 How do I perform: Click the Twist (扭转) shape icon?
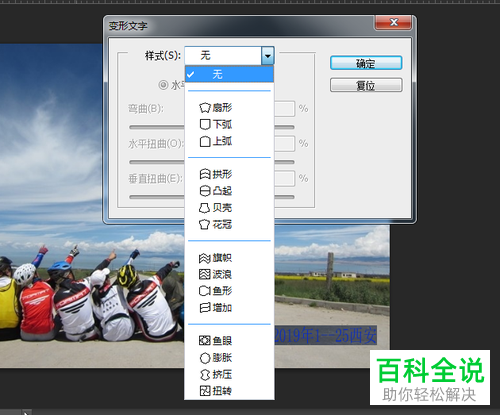[205, 391]
